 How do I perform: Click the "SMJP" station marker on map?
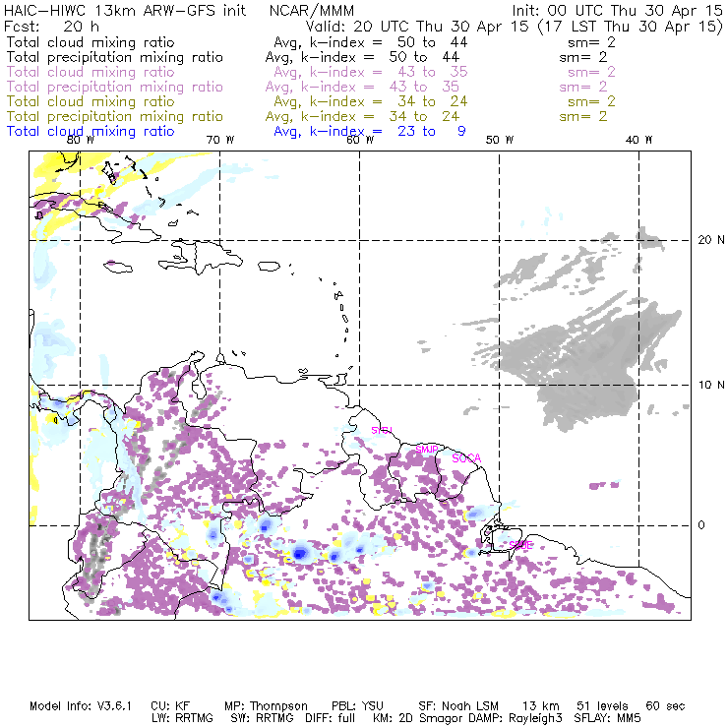click(x=427, y=450)
